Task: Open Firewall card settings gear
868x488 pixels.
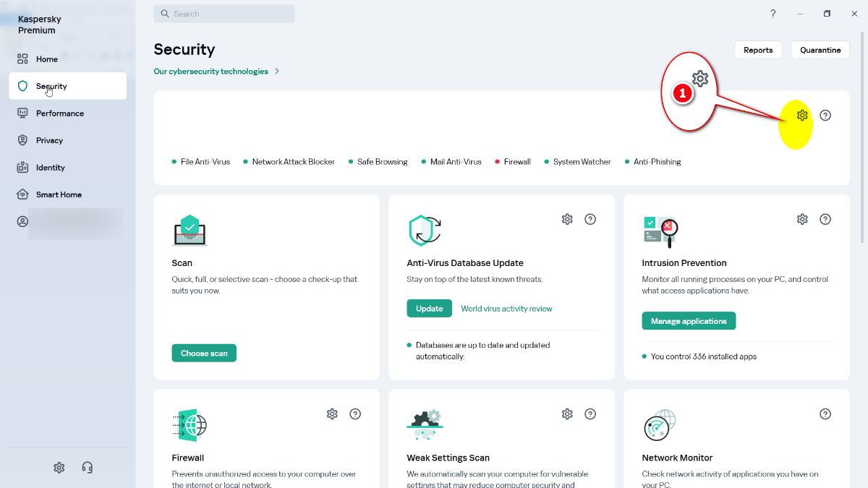Action: (x=332, y=414)
